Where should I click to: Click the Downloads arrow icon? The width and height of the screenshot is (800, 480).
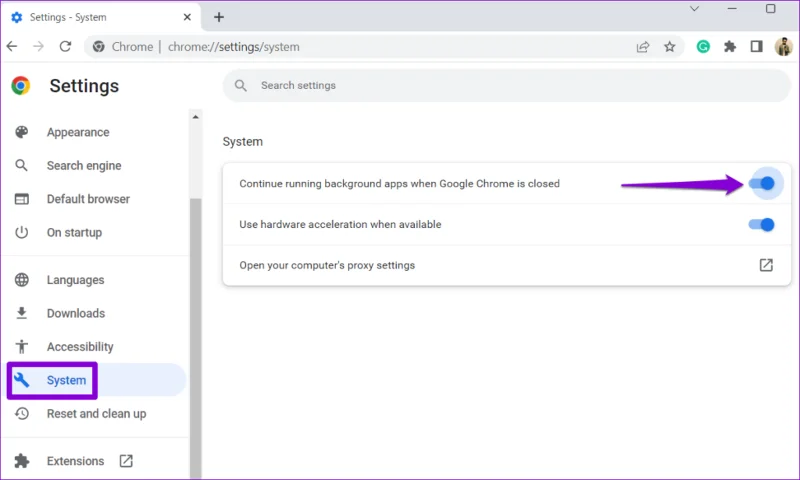(21, 313)
